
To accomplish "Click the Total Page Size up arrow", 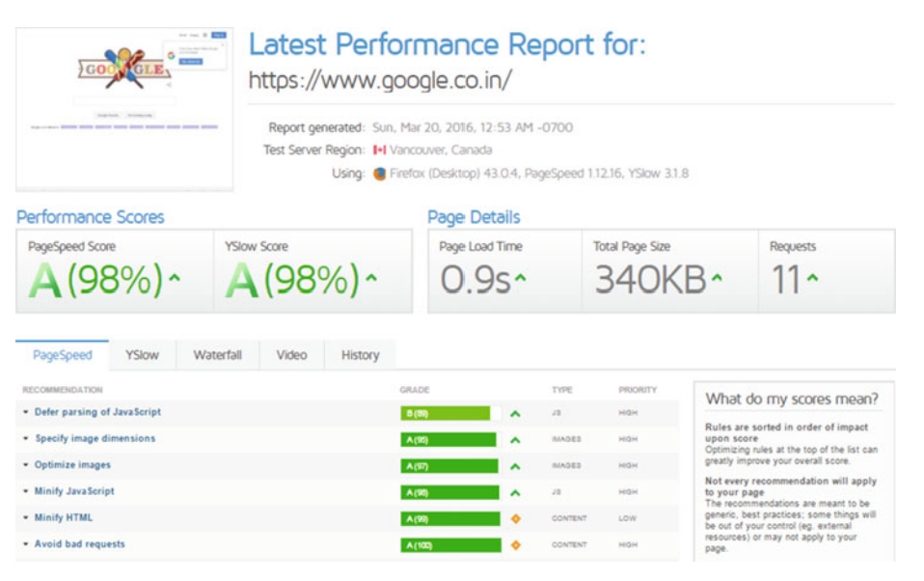I will pyautogui.click(x=717, y=277).
